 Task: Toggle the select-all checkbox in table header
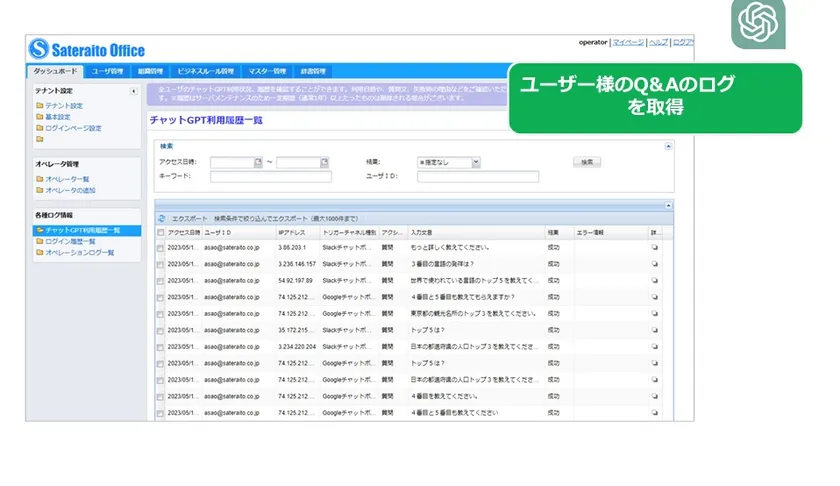point(160,231)
